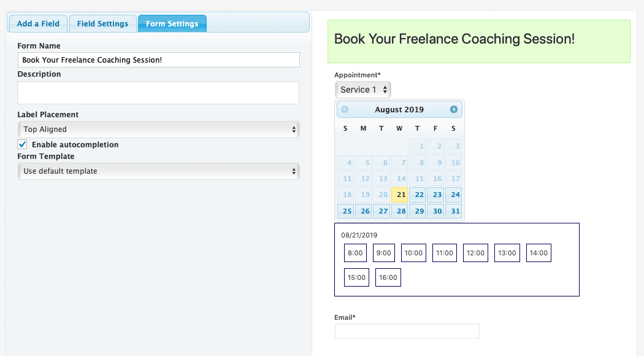Disable the Enable autocompletion checkbox
The height and width of the screenshot is (356, 644).
click(x=23, y=144)
